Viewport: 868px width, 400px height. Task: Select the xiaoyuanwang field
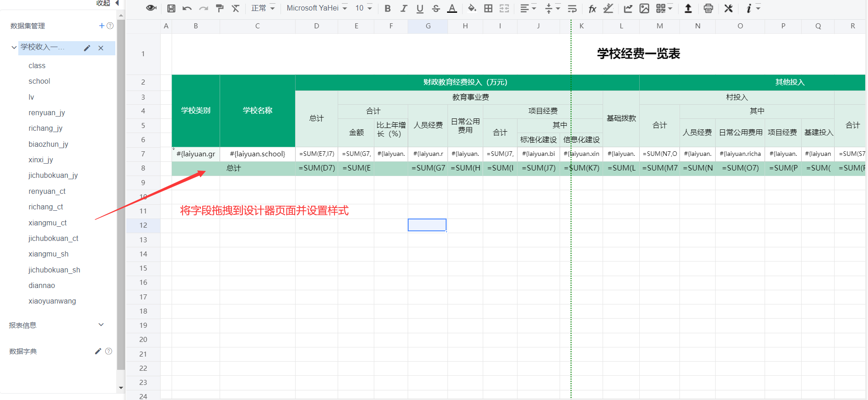(52, 301)
